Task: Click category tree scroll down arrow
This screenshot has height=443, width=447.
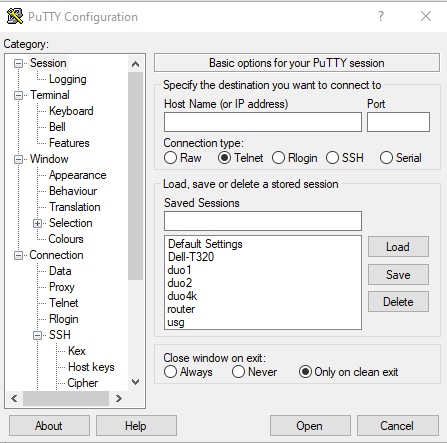Action: click(135, 382)
